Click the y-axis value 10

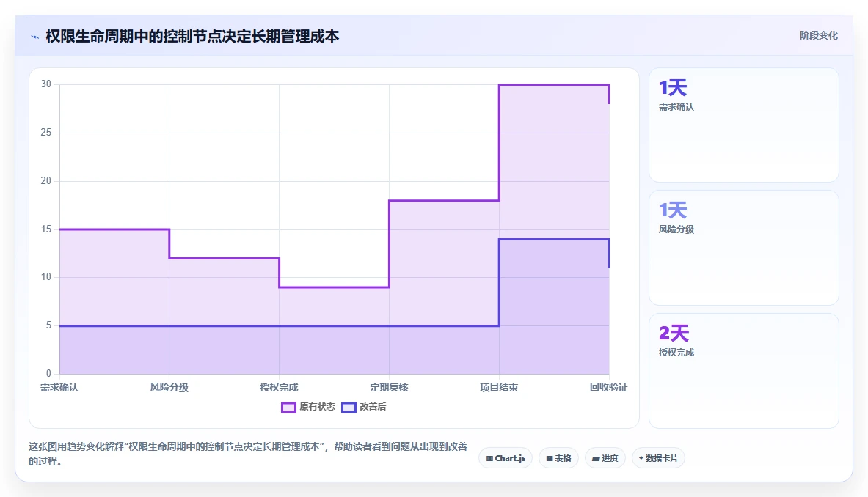pyautogui.click(x=46, y=277)
